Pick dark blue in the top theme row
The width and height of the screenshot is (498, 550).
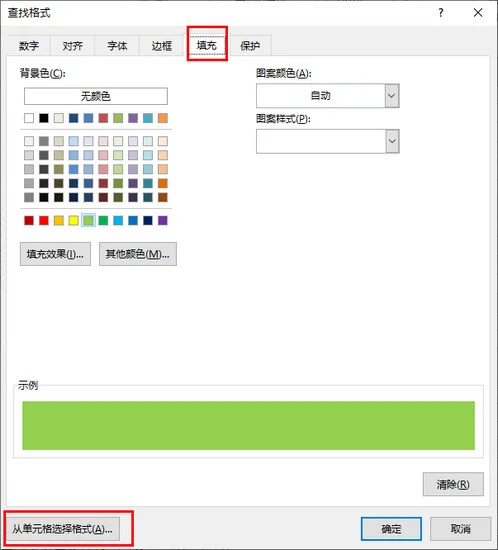click(x=74, y=118)
